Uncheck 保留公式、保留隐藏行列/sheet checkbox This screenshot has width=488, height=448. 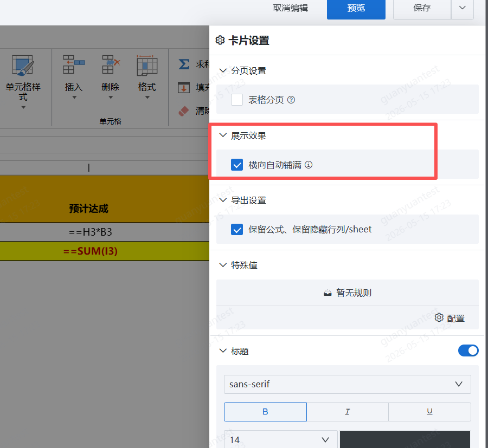pyautogui.click(x=237, y=230)
